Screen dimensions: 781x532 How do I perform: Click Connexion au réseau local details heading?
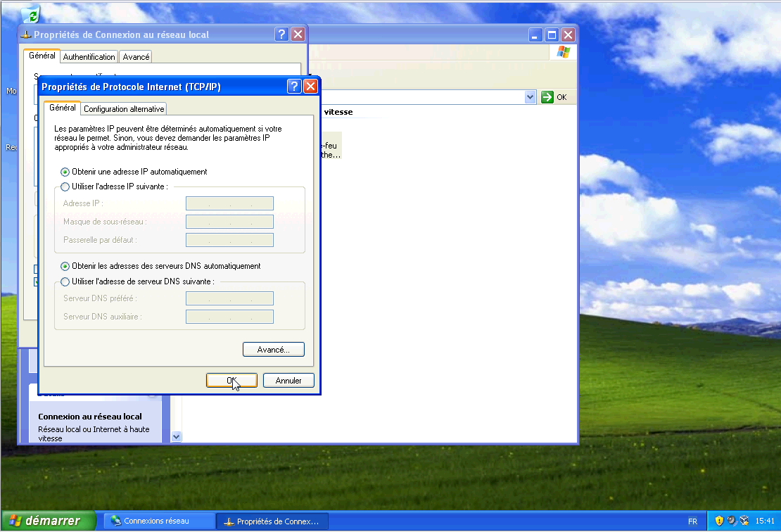(90, 417)
